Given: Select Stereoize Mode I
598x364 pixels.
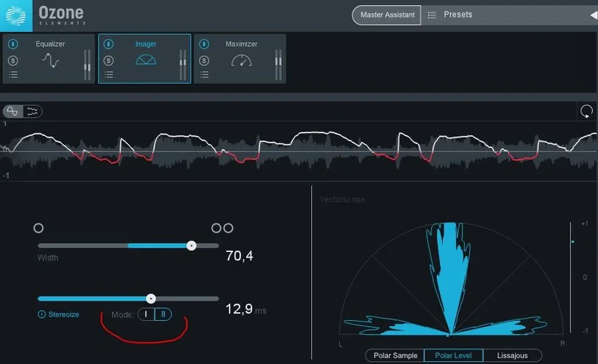Looking at the screenshot, I should tap(146, 314).
